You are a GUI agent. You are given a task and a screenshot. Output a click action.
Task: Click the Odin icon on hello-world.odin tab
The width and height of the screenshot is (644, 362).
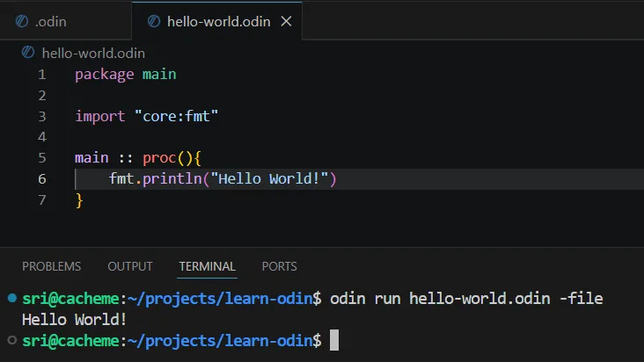pos(154,21)
